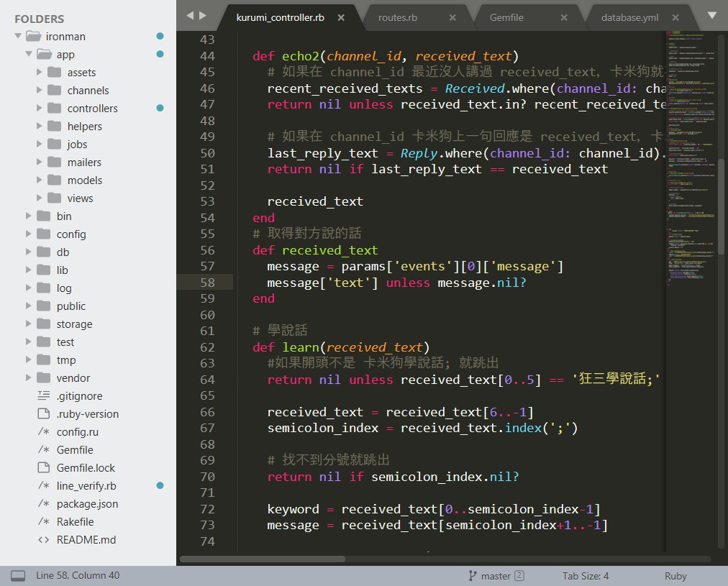Open line_verify.rb from the sidebar
Image resolution: width=728 pixels, height=586 pixels.
86,486
